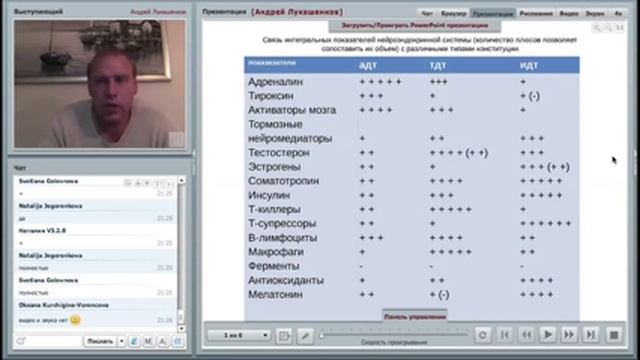Click the last icon in chat toolbar
640x360 pixels.
(x=178, y=341)
